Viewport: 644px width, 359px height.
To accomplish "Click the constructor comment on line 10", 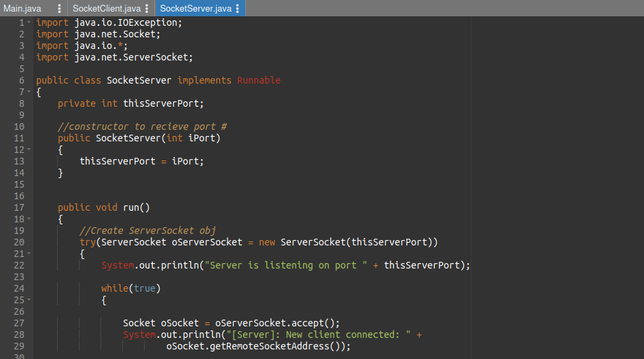I will tap(142, 126).
